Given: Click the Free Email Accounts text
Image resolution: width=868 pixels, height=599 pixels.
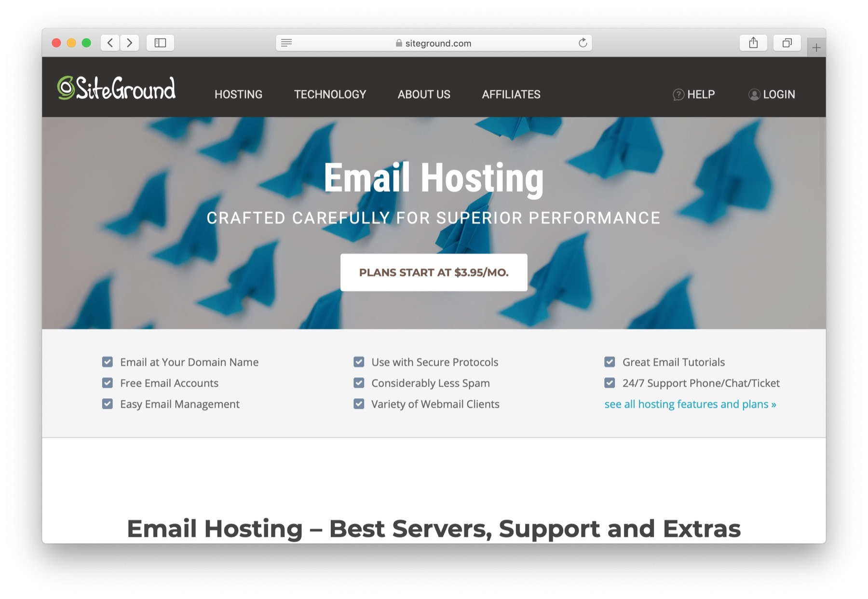Looking at the screenshot, I should (169, 383).
